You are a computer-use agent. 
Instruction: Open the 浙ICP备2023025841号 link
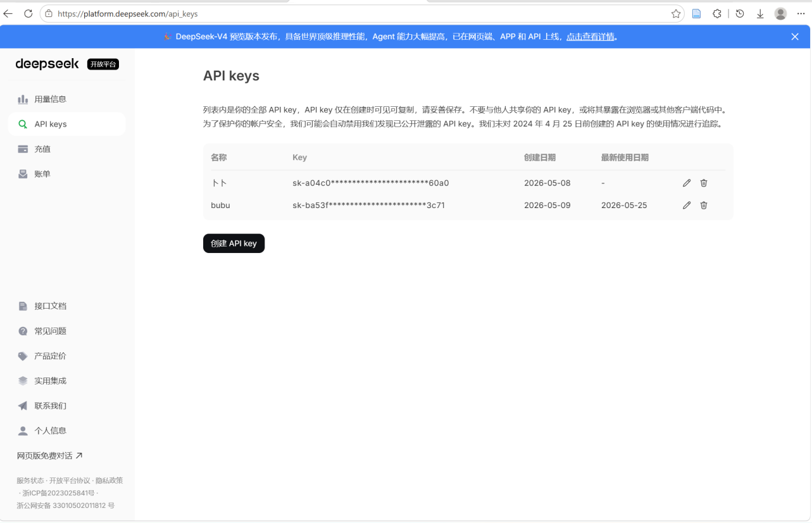(58, 493)
